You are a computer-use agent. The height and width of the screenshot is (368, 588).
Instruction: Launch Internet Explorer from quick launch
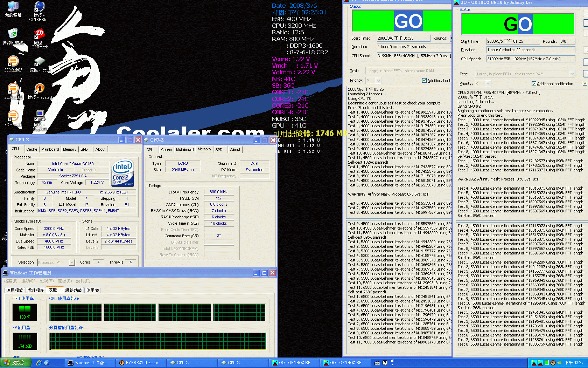[39, 363]
